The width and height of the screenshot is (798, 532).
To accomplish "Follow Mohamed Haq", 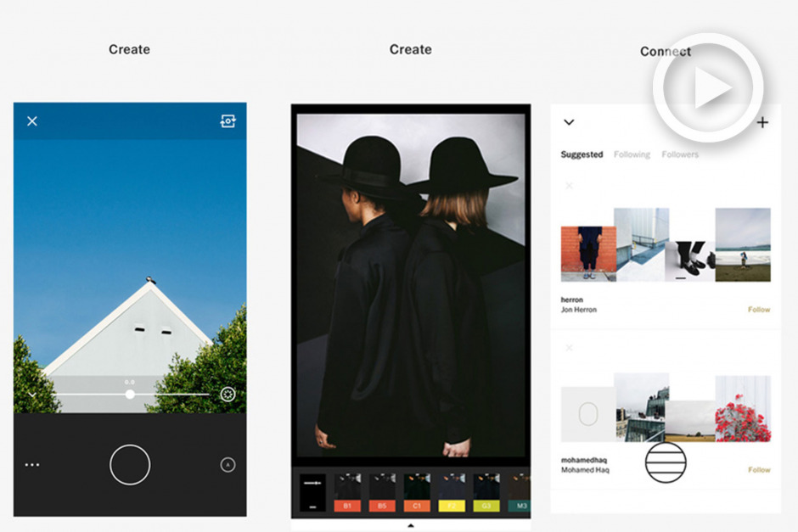I will (x=759, y=470).
